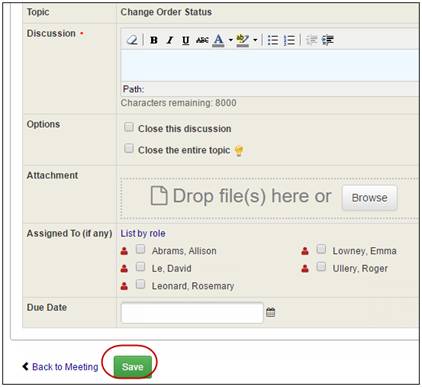Assign to Ullery, Roger checkbox
Screen dimensions: 422x387
[321, 267]
